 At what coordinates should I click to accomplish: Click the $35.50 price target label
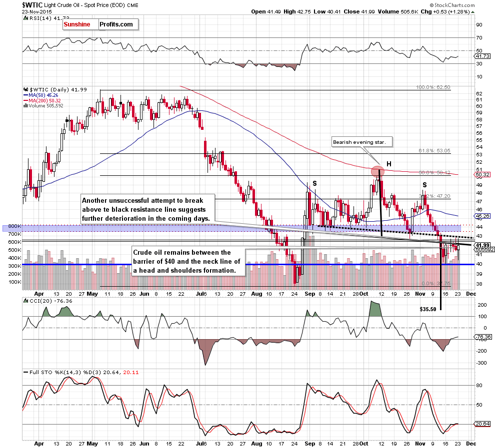coord(428,309)
